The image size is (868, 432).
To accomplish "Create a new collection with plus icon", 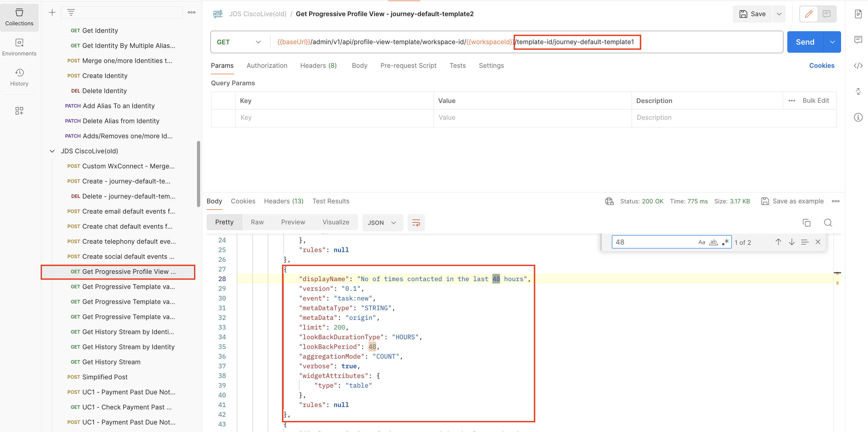I will tap(52, 13).
